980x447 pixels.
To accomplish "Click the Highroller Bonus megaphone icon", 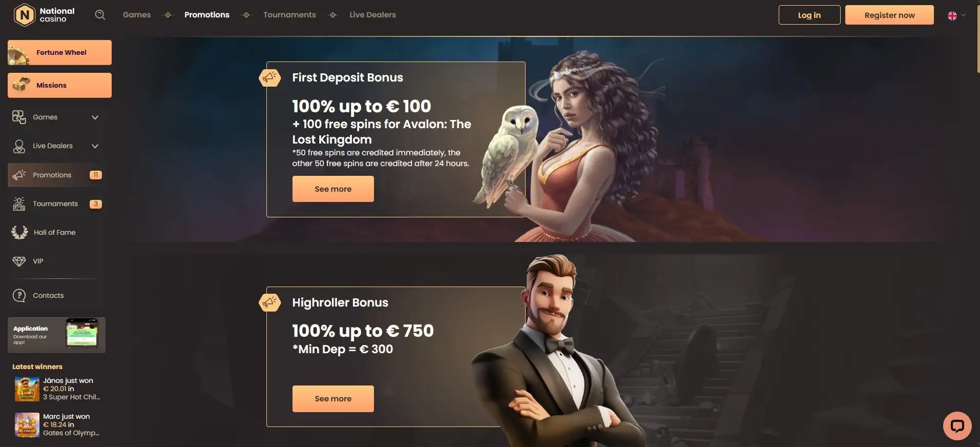I will [x=269, y=302].
